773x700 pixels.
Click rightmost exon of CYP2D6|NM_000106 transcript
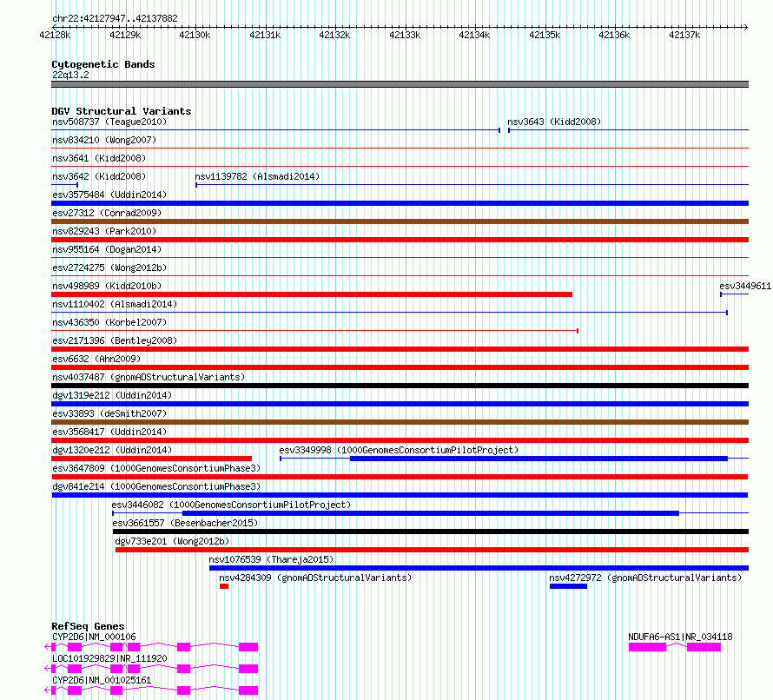pos(248,647)
